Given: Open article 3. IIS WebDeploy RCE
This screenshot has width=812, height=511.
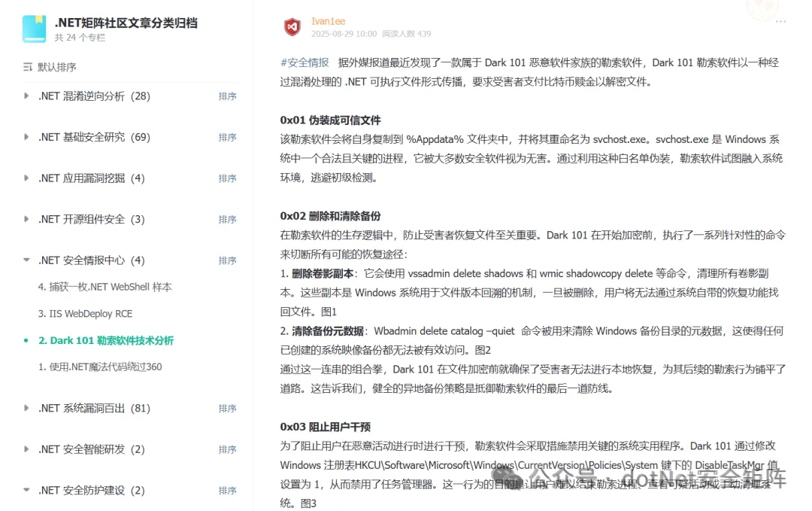Looking at the screenshot, I should (86, 314).
